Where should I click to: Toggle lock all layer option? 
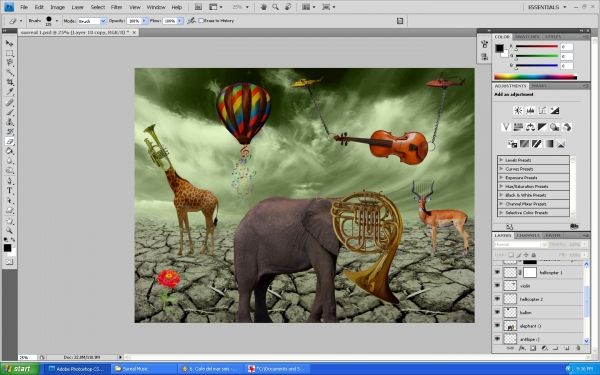(x=533, y=255)
